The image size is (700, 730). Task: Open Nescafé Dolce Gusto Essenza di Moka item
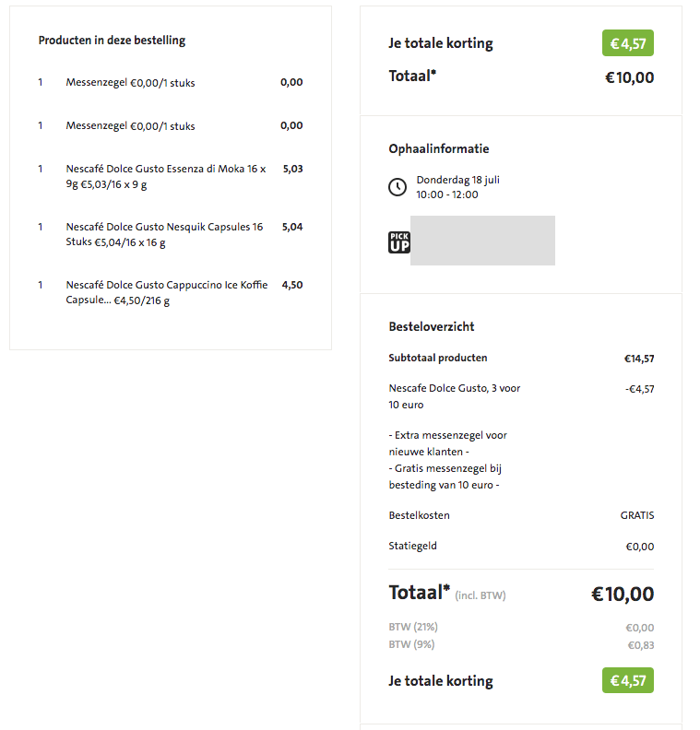[171, 176]
